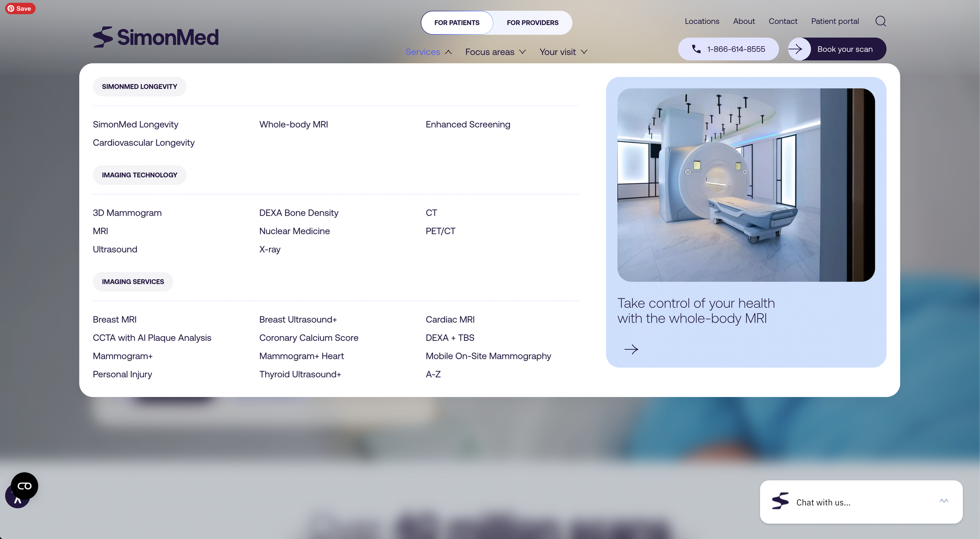
Task: Open Breast Ultrasound+
Action: [298, 320]
